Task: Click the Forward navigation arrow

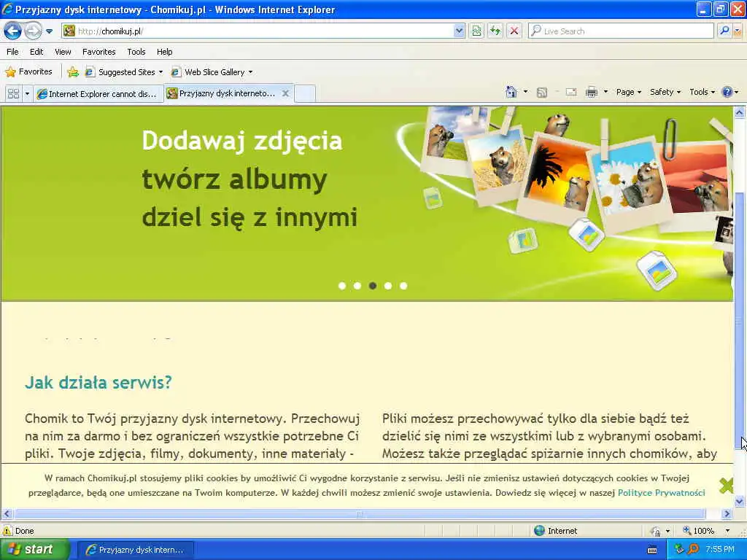Action: [33, 31]
